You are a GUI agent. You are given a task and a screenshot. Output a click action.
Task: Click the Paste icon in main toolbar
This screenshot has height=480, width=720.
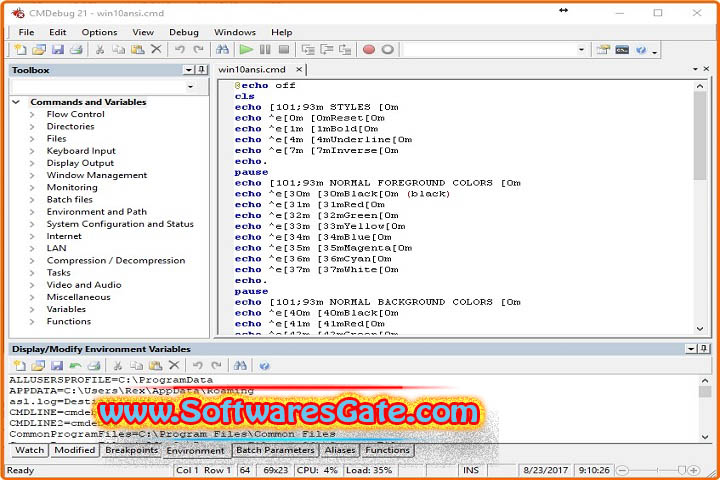click(x=138, y=50)
